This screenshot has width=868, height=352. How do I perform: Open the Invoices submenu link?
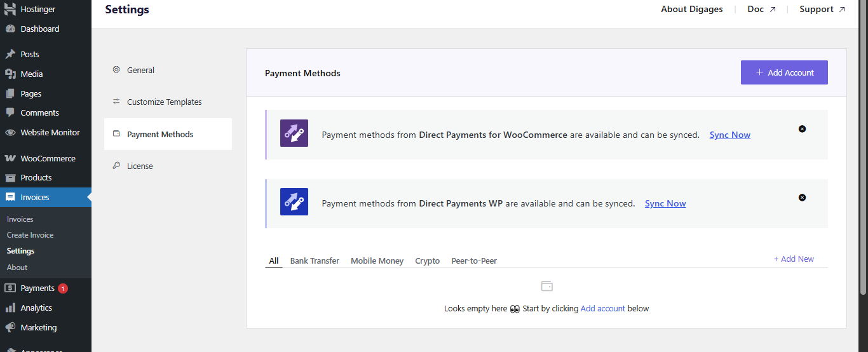coord(20,219)
